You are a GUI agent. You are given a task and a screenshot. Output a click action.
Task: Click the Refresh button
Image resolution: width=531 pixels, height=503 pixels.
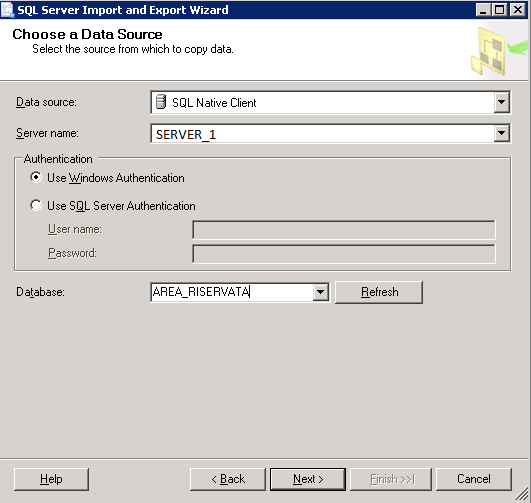coord(379,292)
